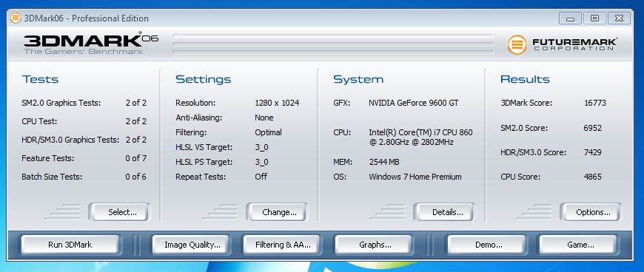
Task: Click the HLSL PS Target label
Action: point(204,162)
